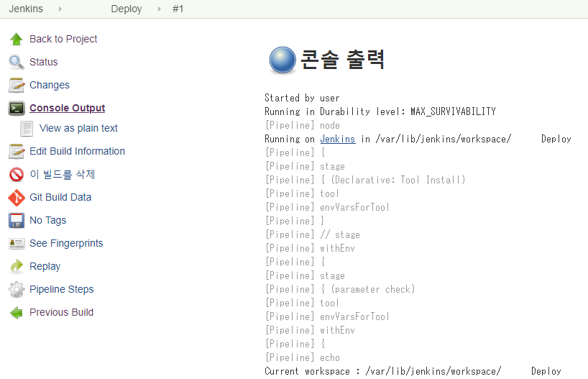Click the '[Pipeline] node' line
The width and height of the screenshot is (588, 379).
click(x=302, y=125)
